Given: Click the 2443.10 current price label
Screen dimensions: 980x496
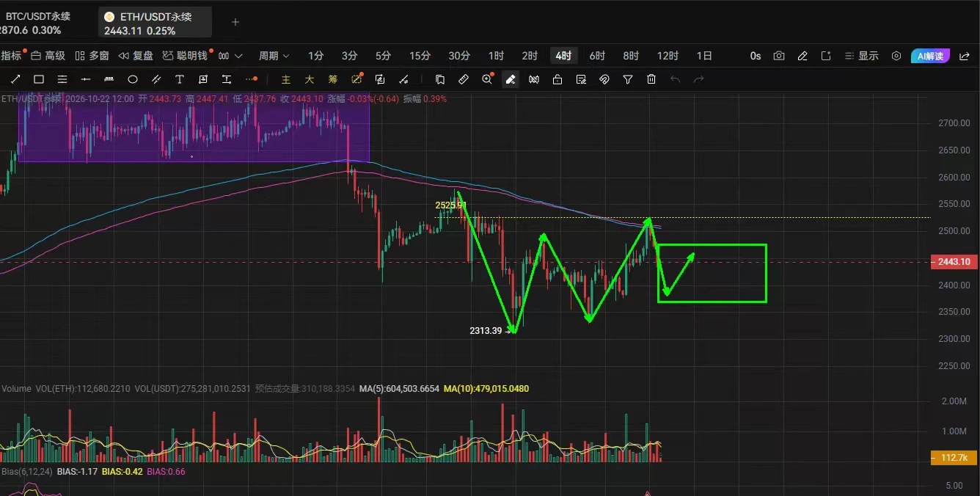Looking at the screenshot, I should tap(954, 262).
